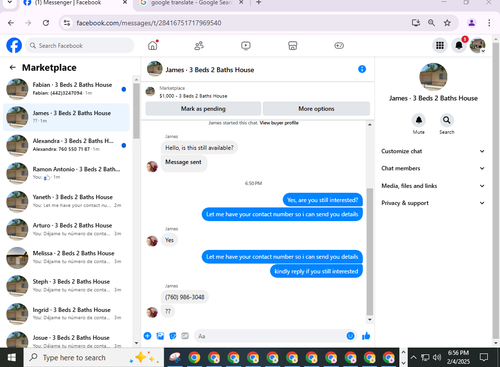
Task: Click James profile thumbnail in right panel
Action: coord(433,77)
